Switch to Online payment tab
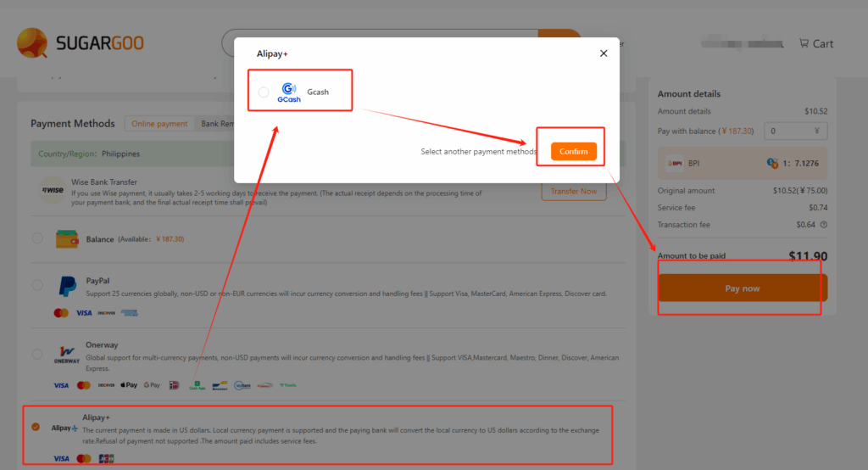 159,124
